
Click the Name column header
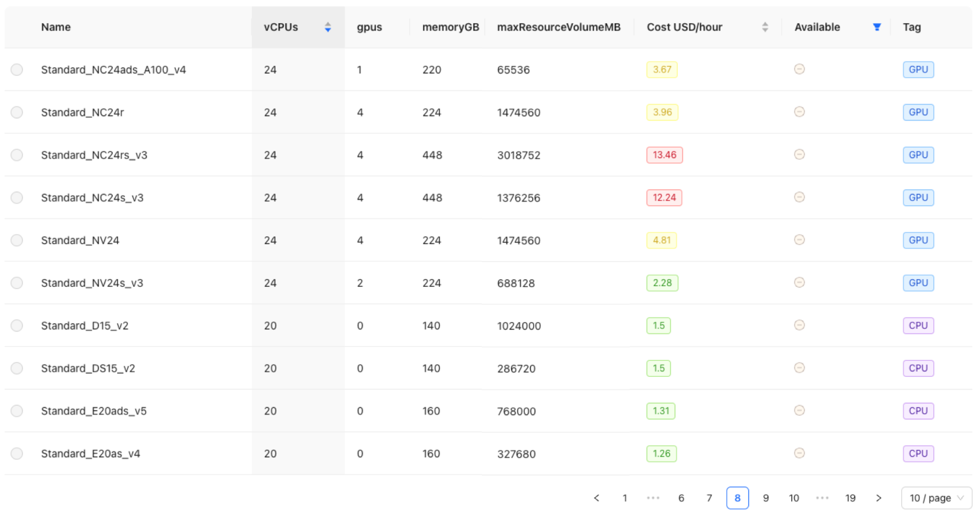[x=56, y=27]
